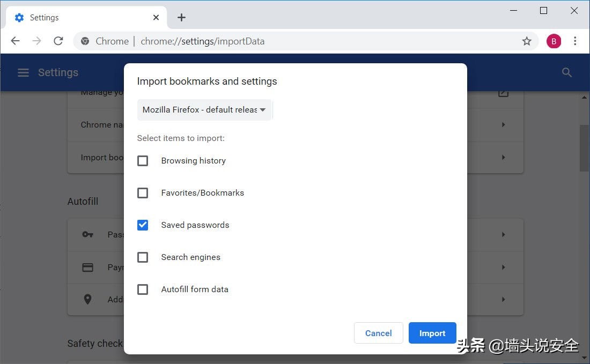Click the Import button
590x364 pixels.
tap(432, 333)
